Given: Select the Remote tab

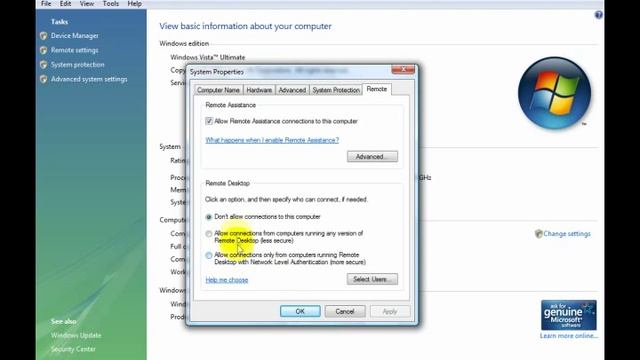Looking at the screenshot, I should pyautogui.click(x=377, y=89).
